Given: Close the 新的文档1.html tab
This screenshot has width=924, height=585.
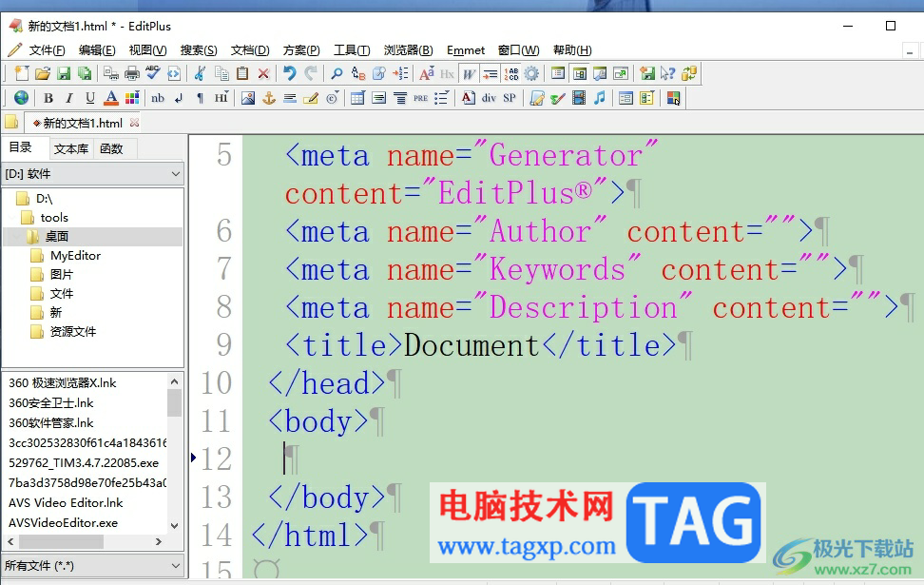Looking at the screenshot, I should pyautogui.click(x=134, y=123).
